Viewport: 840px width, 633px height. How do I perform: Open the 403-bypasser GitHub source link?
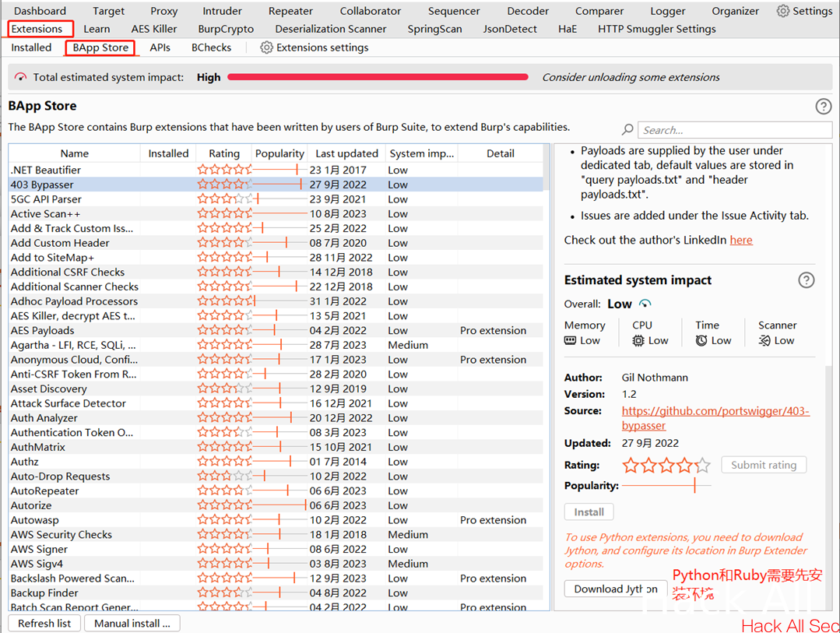(x=715, y=418)
